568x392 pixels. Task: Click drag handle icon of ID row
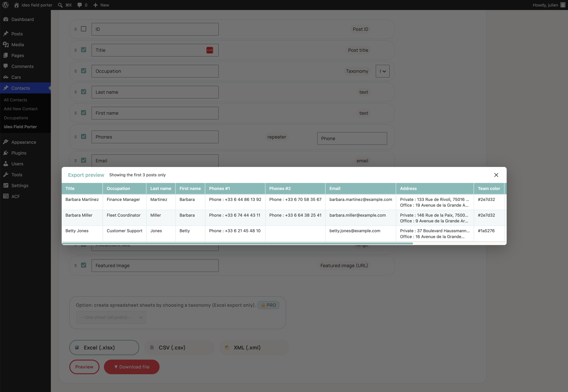[75, 29]
